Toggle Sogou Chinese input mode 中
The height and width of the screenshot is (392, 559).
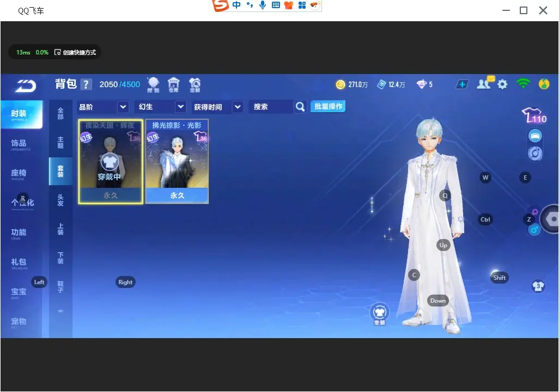(236, 5)
